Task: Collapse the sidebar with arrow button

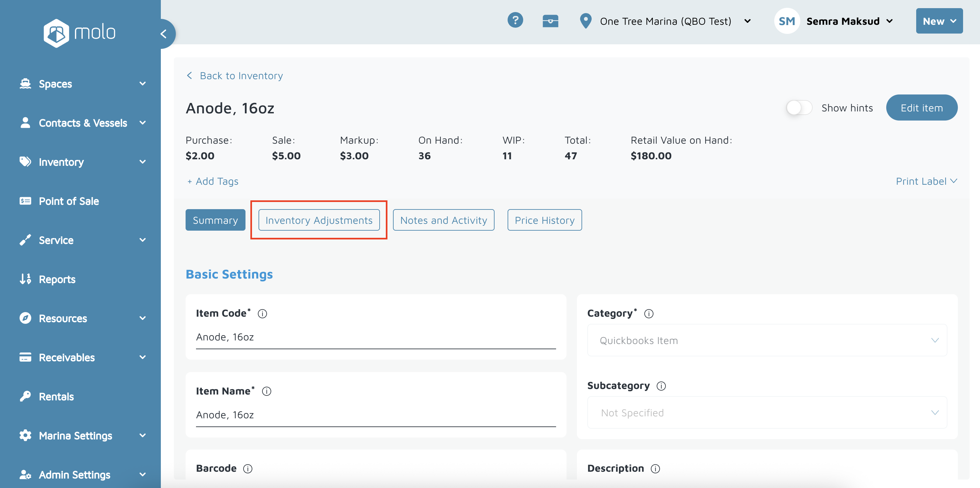Action: 164,34
